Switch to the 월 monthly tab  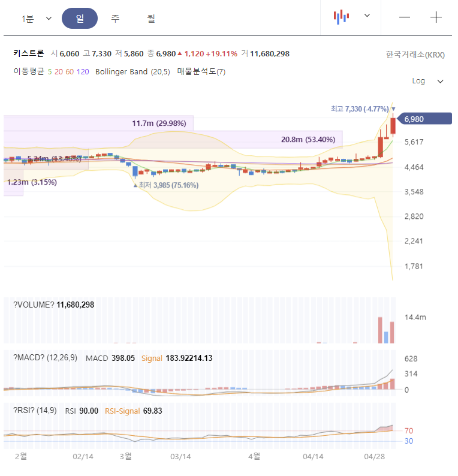point(151,19)
